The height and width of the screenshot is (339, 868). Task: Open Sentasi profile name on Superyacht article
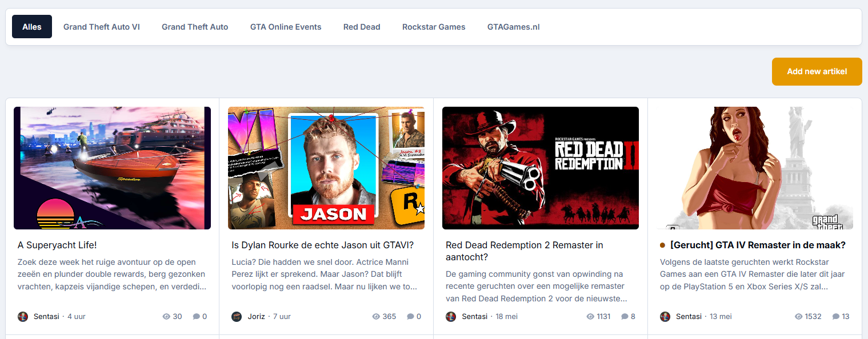click(x=46, y=316)
